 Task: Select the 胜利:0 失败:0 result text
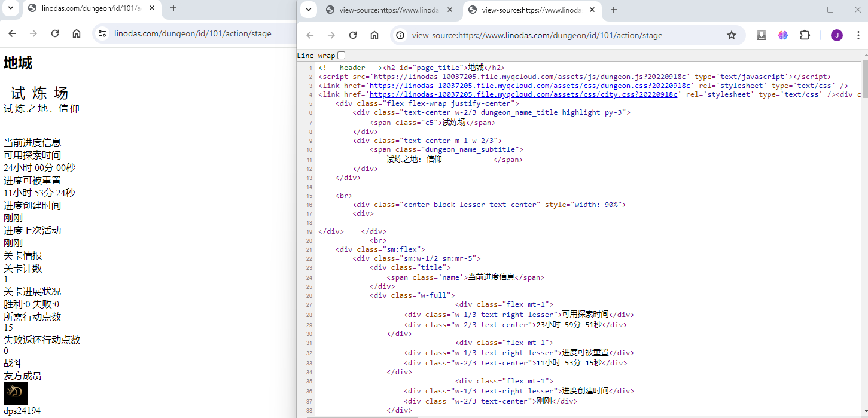(x=32, y=304)
